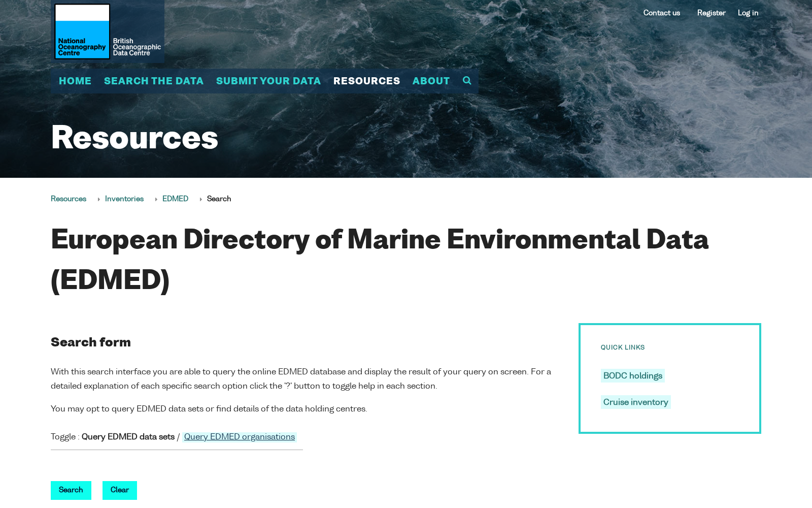Follow the Resources breadcrumb link

(69, 199)
